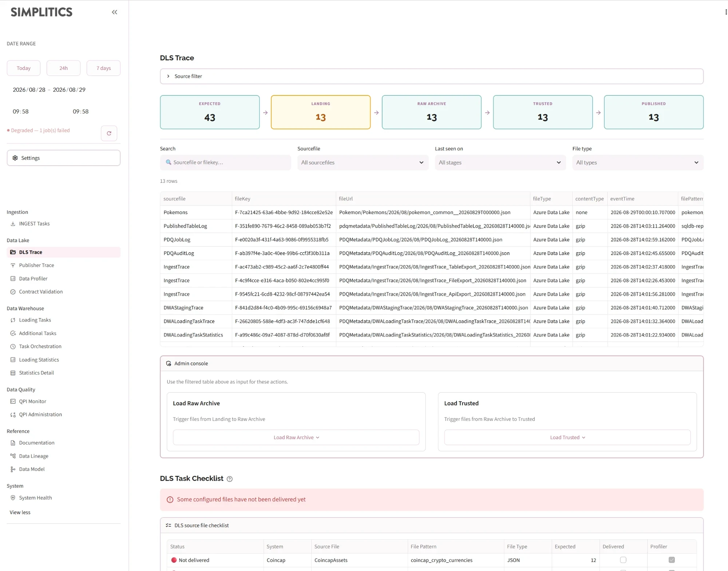Click the Contract Validation icon
The height and width of the screenshot is (571, 728).
(x=13, y=292)
